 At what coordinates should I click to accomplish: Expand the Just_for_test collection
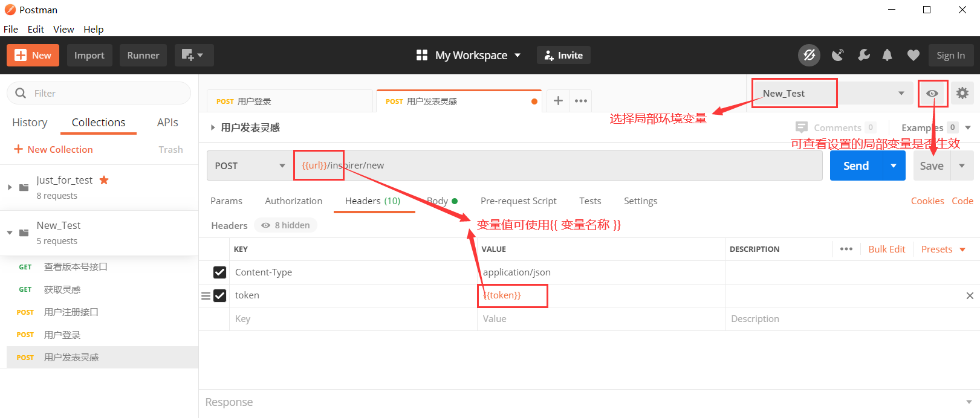tap(10, 187)
